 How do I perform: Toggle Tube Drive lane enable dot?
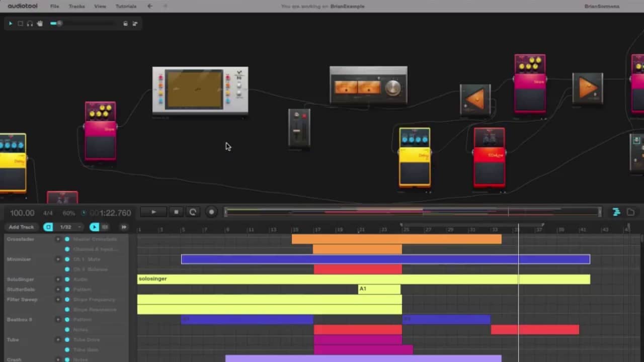(x=67, y=340)
